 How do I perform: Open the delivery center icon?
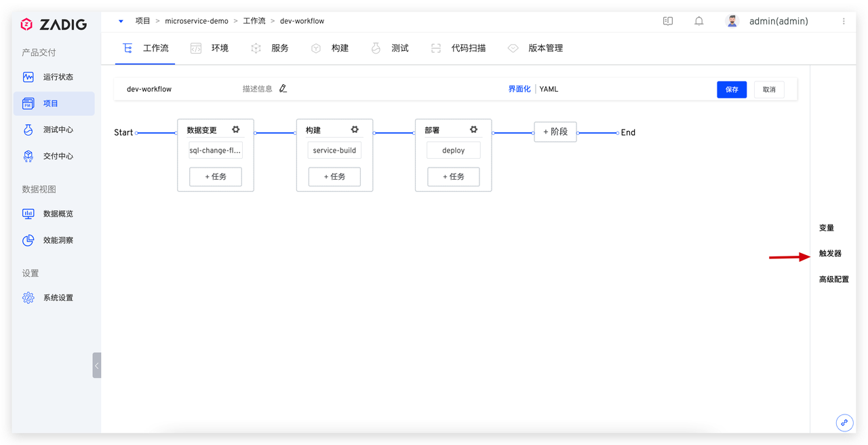point(28,156)
